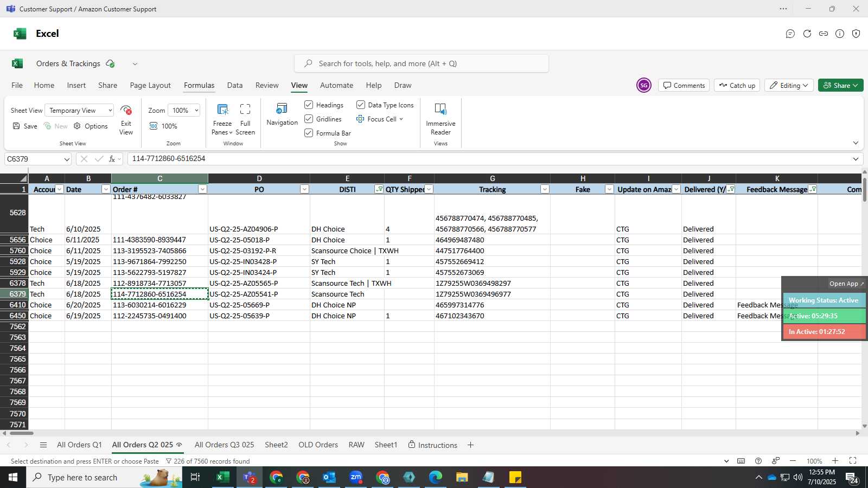Image resolution: width=868 pixels, height=488 pixels.
Task: Switch to the All Orders Q1 sheet
Action: 79,445
